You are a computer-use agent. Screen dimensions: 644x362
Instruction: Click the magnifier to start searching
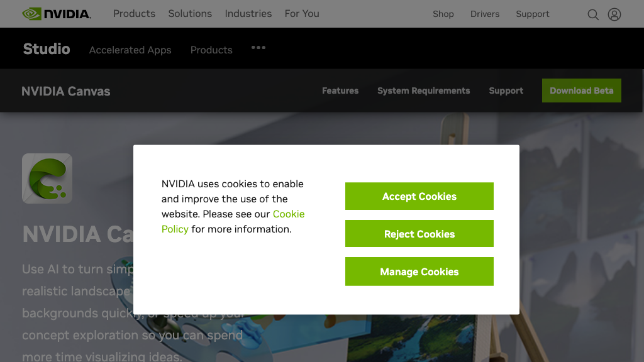[593, 14]
